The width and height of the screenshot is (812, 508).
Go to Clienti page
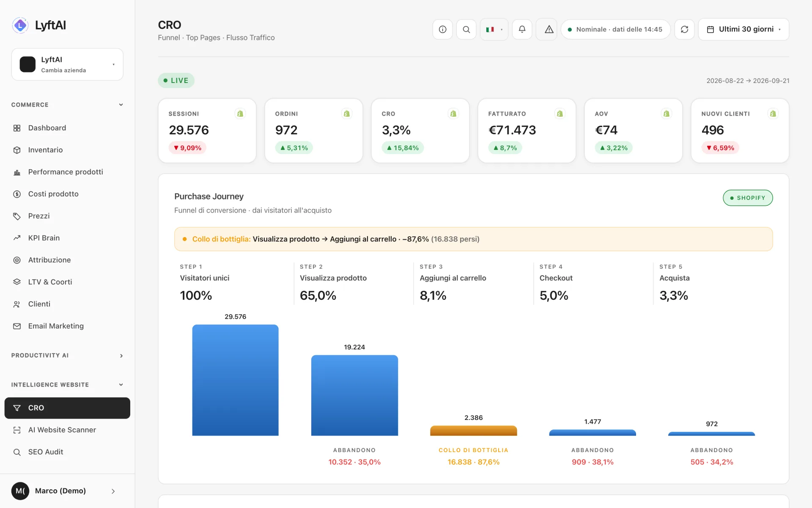point(67,304)
